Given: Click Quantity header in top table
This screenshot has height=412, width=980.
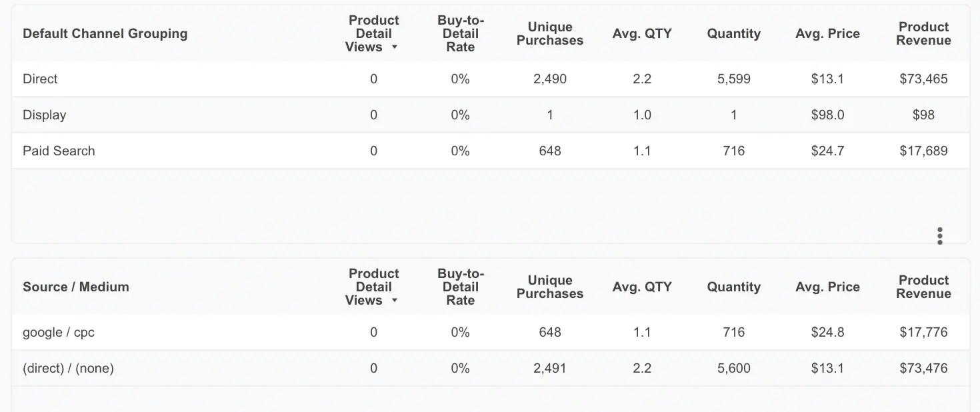Looking at the screenshot, I should [x=734, y=34].
